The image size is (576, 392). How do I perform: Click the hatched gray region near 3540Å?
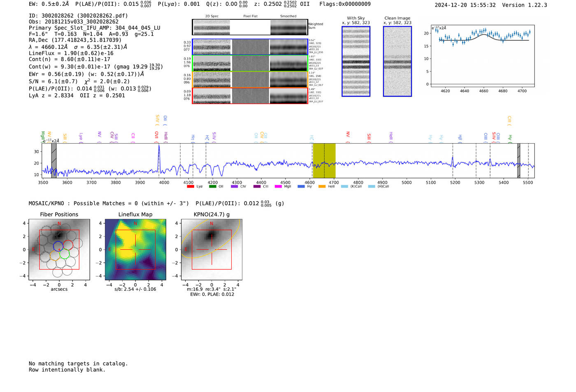(x=54, y=161)
